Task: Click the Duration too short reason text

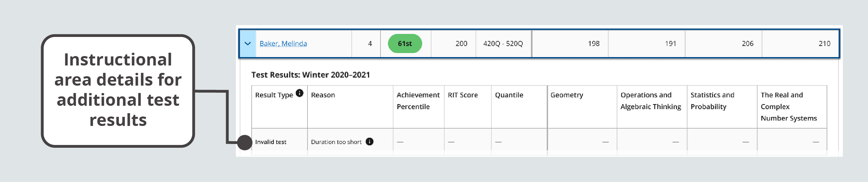Action: click(x=336, y=142)
